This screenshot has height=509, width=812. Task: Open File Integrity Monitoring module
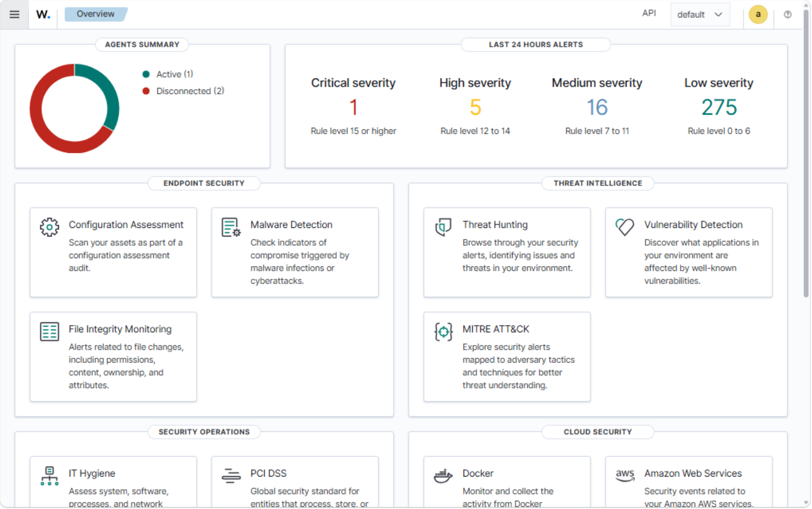tap(113, 357)
